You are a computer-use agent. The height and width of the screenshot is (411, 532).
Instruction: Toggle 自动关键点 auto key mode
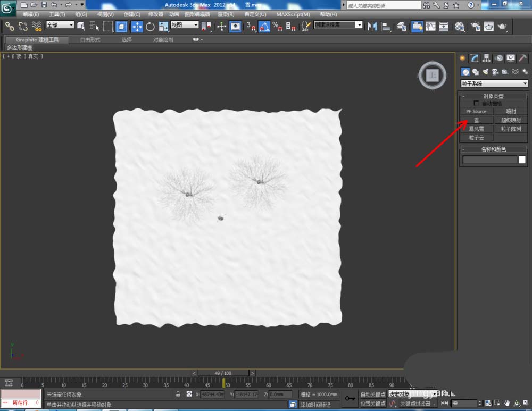[x=372, y=395]
